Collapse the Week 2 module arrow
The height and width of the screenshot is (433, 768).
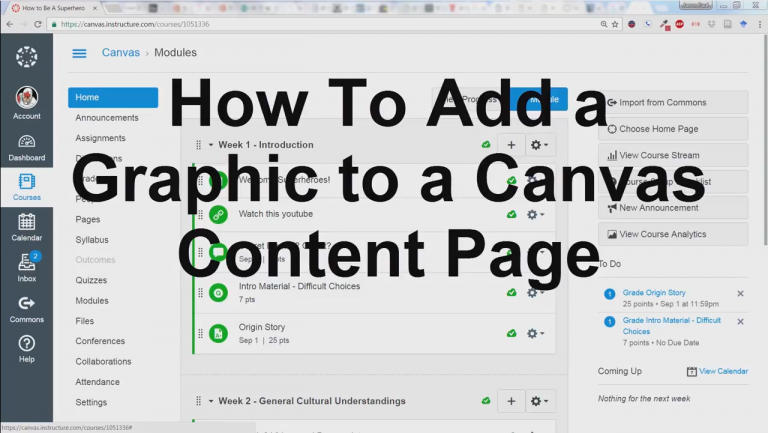tap(211, 401)
